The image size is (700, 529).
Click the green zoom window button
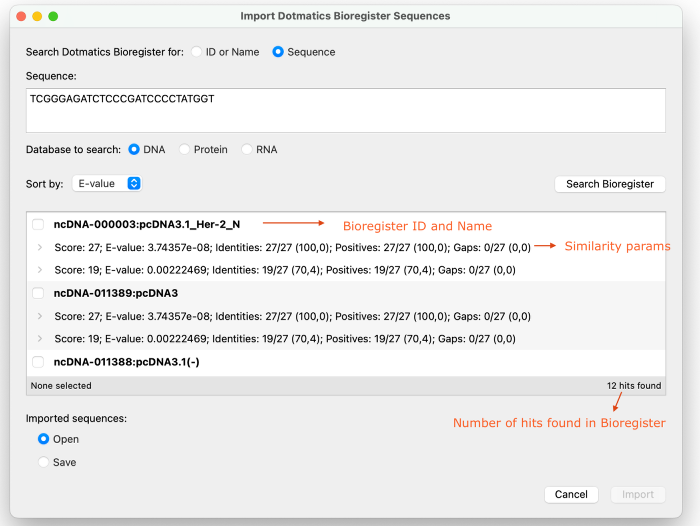pyautogui.click(x=53, y=17)
